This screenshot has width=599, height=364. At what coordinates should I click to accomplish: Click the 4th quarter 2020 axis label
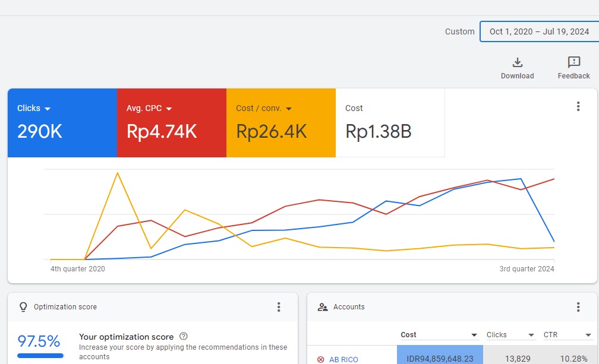click(x=77, y=268)
